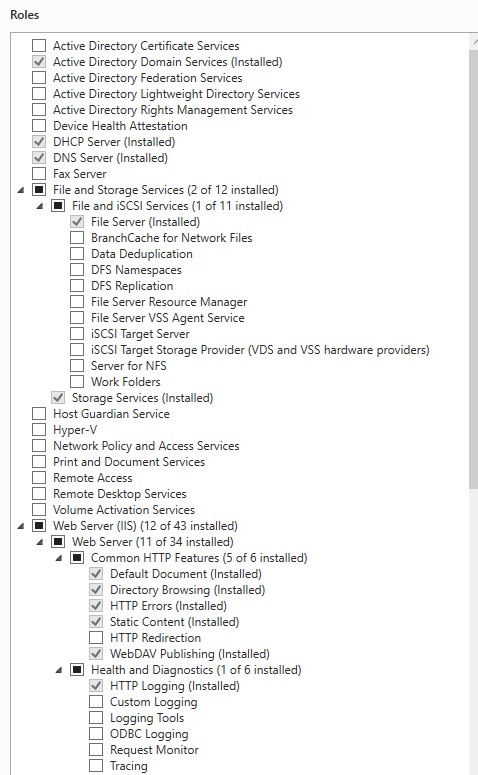Select the Remote Access checkbox
This screenshot has height=775, width=478.
[x=39, y=478]
